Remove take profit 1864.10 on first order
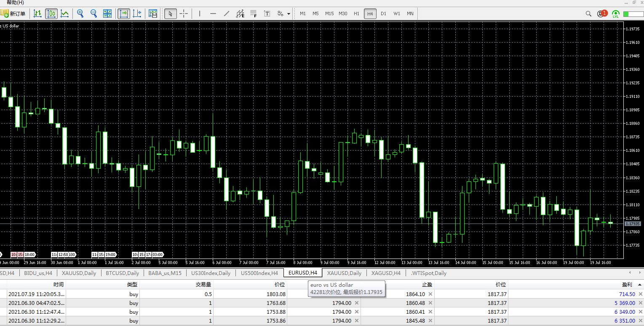The width and height of the screenshot is (644, 326). [x=430, y=294]
